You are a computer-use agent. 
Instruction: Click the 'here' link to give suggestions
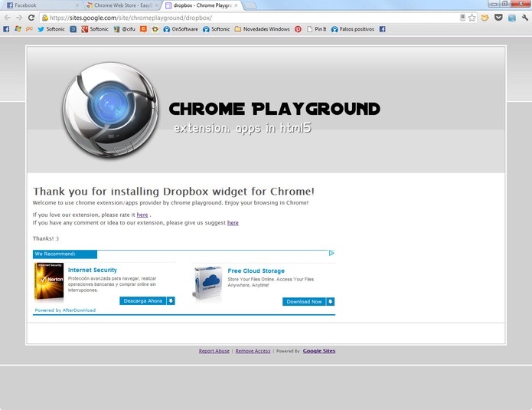pos(233,222)
